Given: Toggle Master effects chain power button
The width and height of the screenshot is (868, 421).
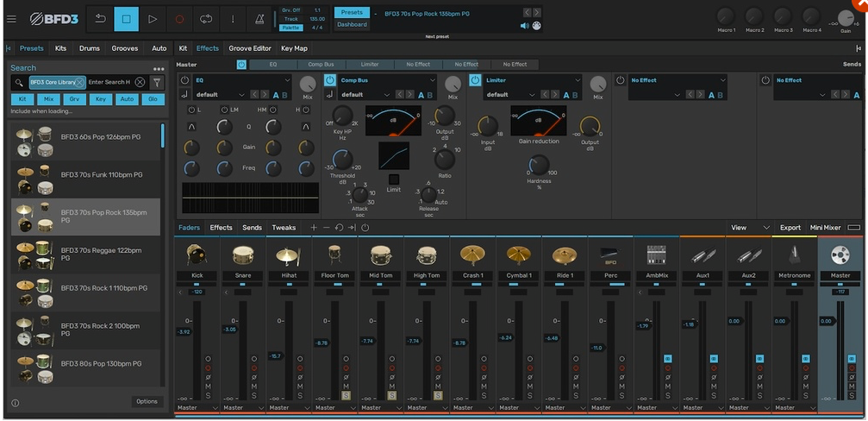Looking at the screenshot, I should pyautogui.click(x=241, y=65).
